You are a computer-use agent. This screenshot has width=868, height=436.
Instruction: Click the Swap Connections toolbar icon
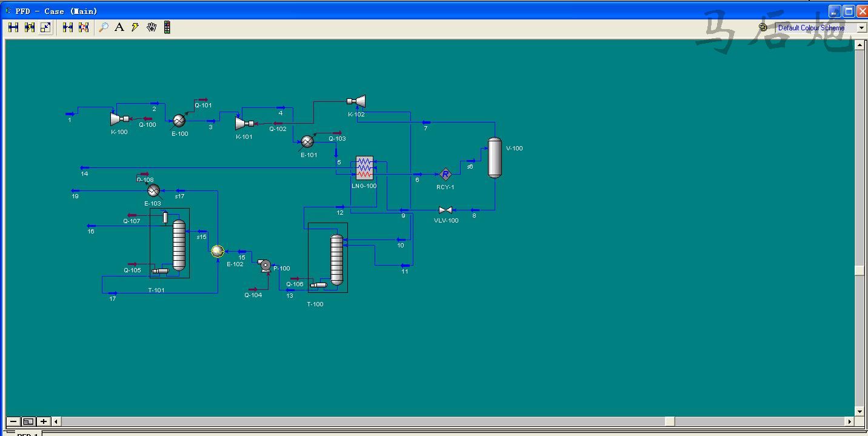click(84, 27)
